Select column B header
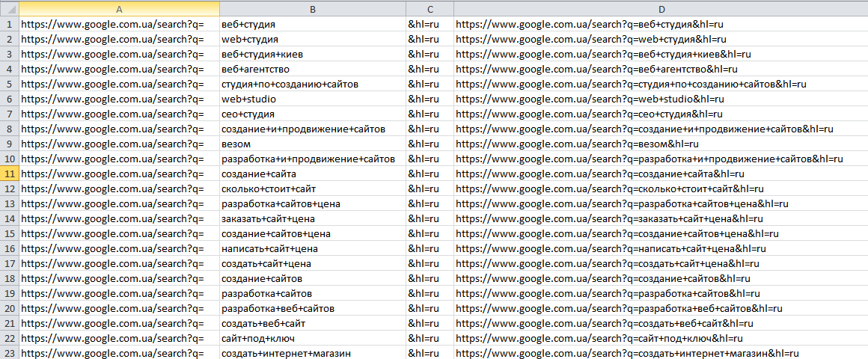868x359 pixels. [313, 9]
